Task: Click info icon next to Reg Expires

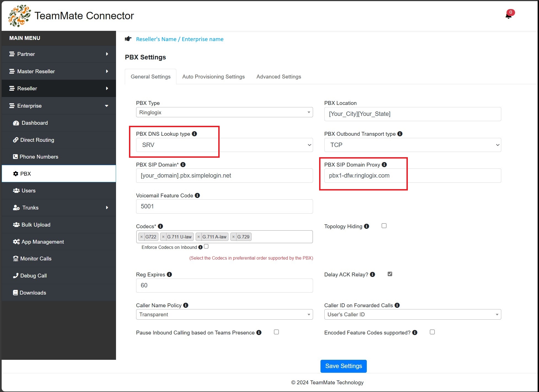Action: tap(169, 274)
